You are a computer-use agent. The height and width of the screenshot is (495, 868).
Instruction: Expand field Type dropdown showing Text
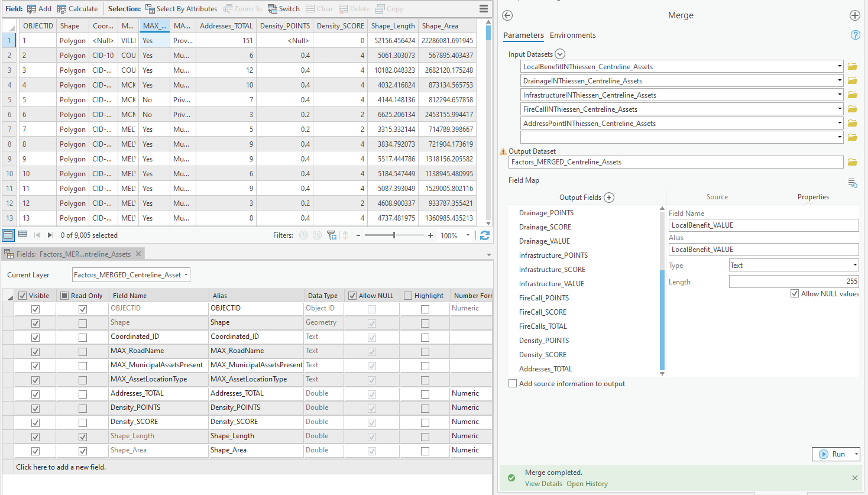point(793,266)
